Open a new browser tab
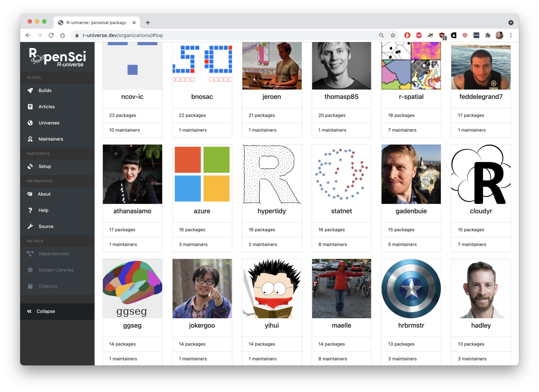The image size is (539, 392). pos(148,22)
